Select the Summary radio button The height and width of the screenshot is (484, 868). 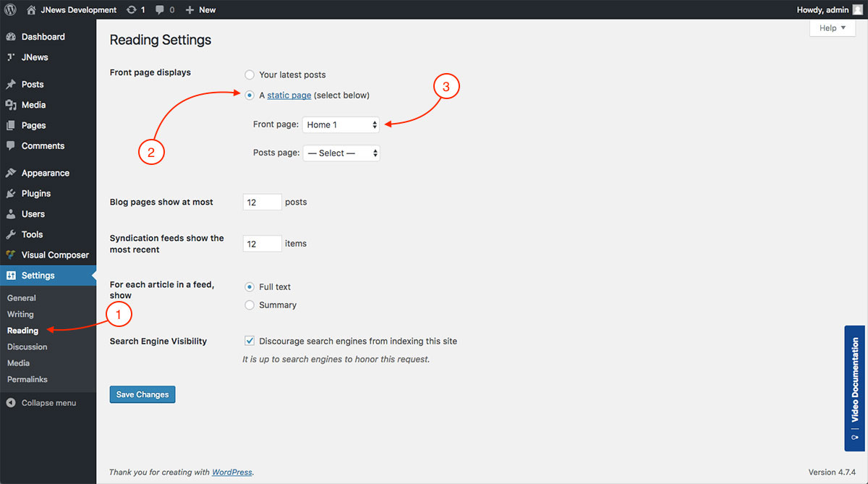[250, 305]
